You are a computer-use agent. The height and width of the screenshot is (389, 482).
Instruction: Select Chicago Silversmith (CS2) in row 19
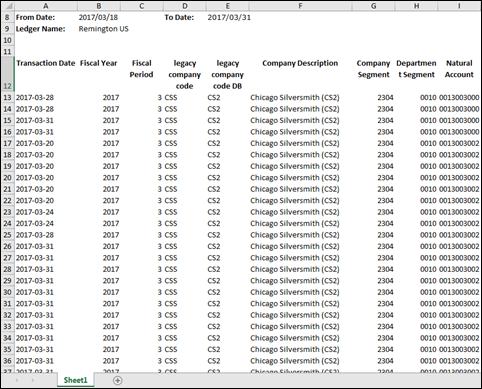(300, 166)
